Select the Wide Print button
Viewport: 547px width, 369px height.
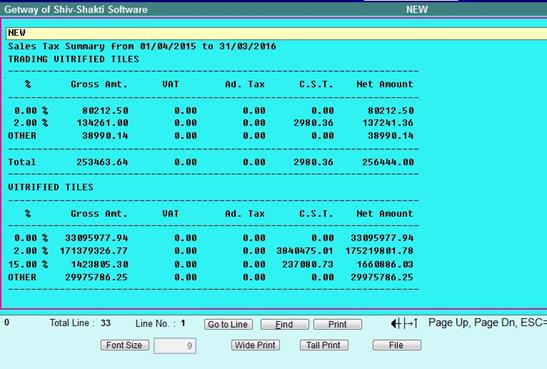click(x=255, y=345)
